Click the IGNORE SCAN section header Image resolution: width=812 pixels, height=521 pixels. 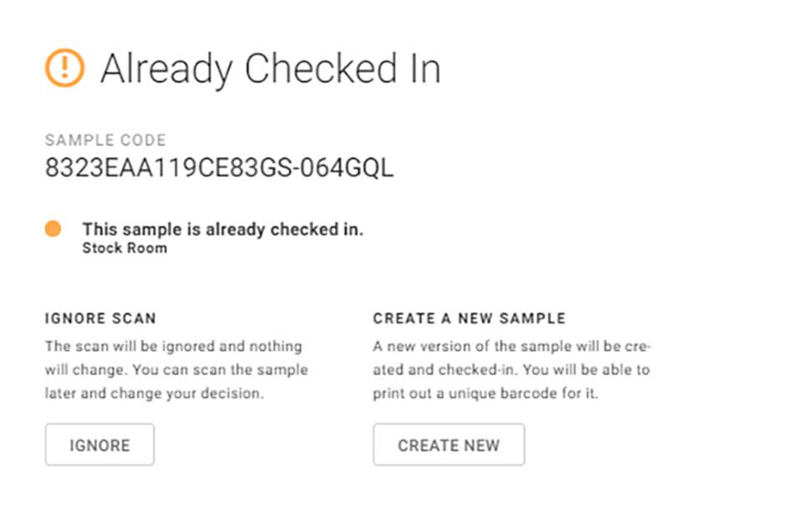pyautogui.click(x=100, y=318)
